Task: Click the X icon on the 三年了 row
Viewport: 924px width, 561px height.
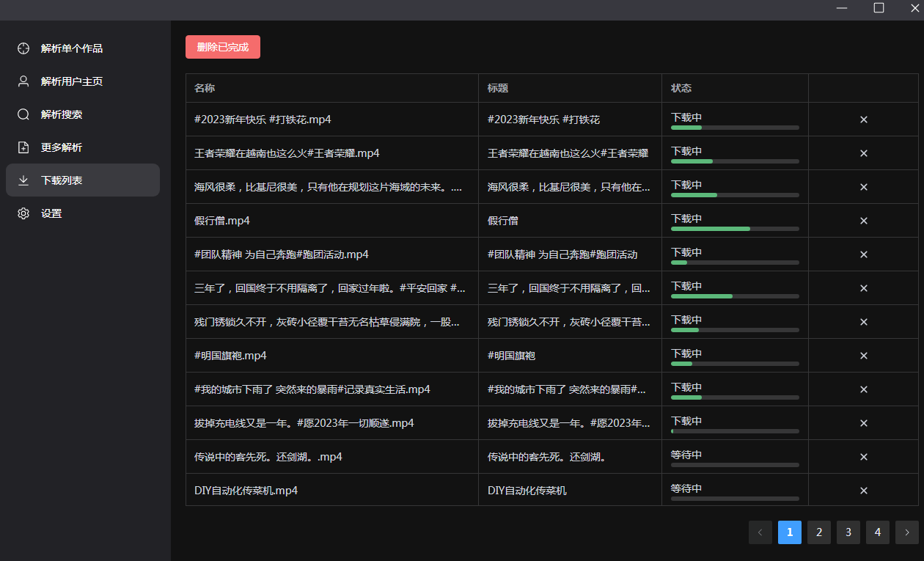Action: click(864, 288)
